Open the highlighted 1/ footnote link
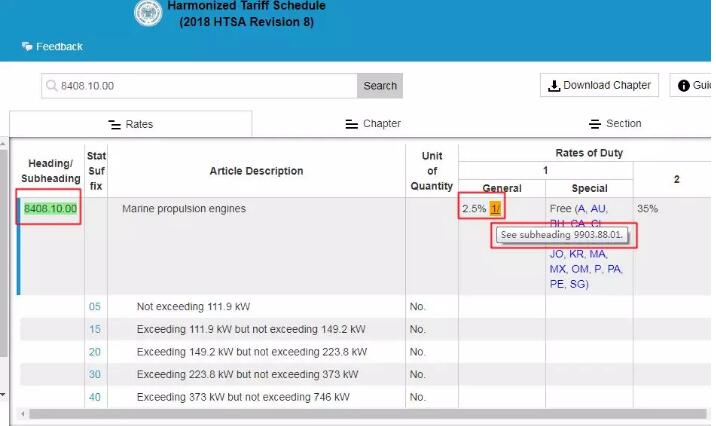Screen dimensions: 716x426 point(496,209)
